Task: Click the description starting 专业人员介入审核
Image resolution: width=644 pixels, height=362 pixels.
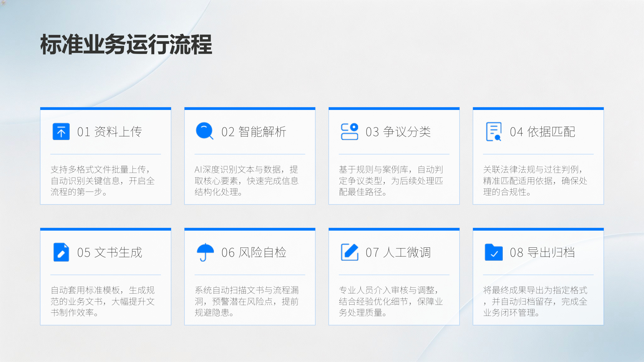Action: tap(391, 301)
